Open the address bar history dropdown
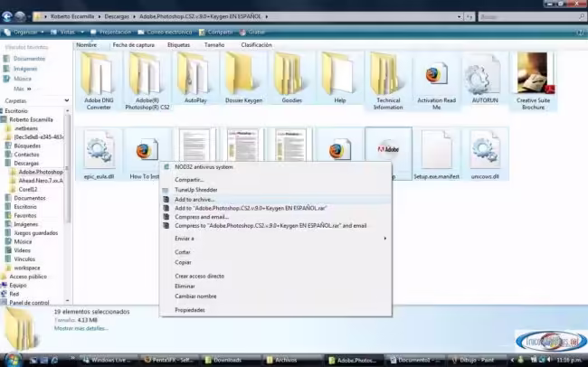 click(x=459, y=16)
